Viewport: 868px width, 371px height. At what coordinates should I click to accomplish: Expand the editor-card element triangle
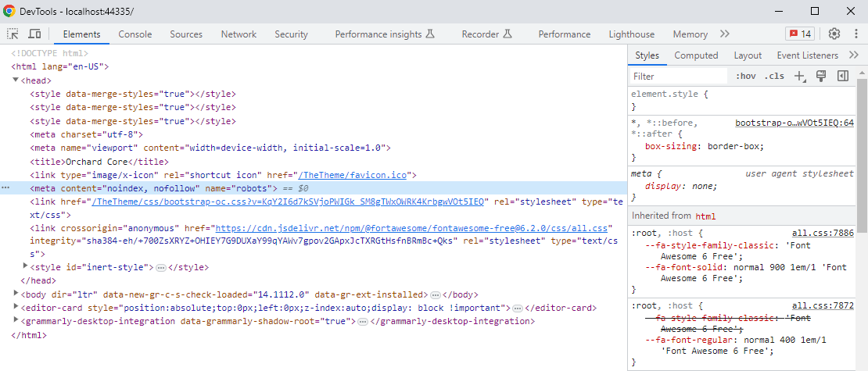(x=16, y=307)
